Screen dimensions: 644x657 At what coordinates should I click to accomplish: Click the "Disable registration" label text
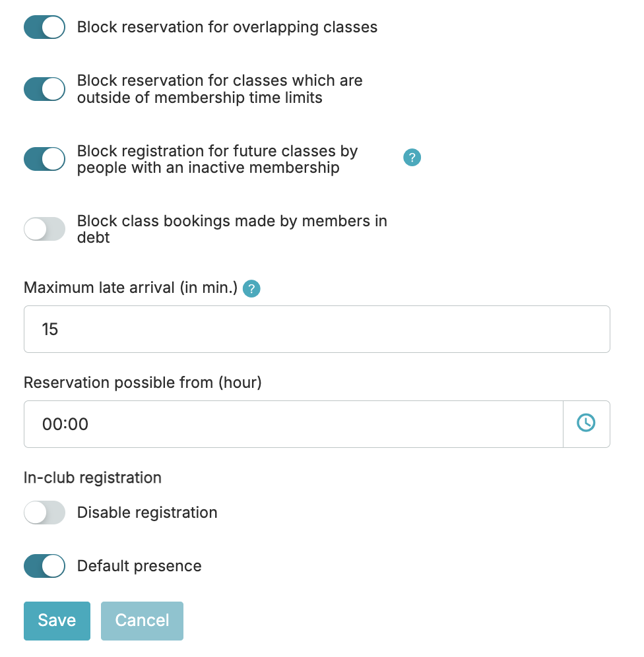click(x=147, y=513)
